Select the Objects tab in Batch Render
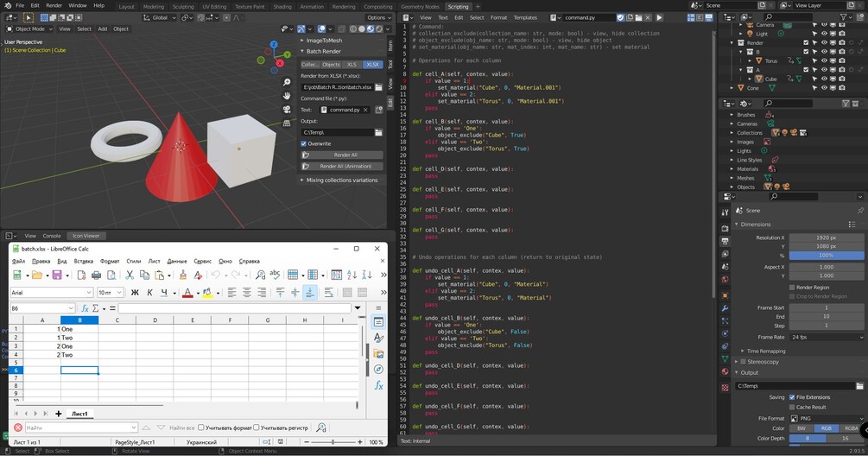This screenshot has height=456, width=868. [331, 64]
